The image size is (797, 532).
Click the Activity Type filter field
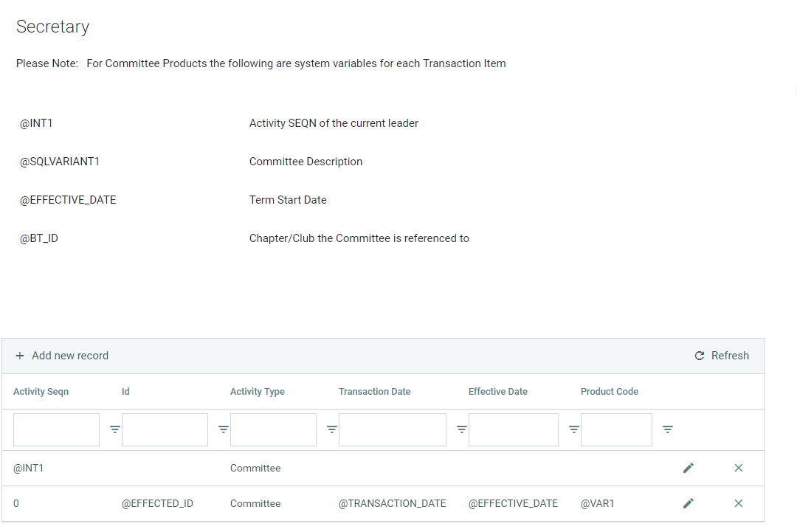point(273,429)
